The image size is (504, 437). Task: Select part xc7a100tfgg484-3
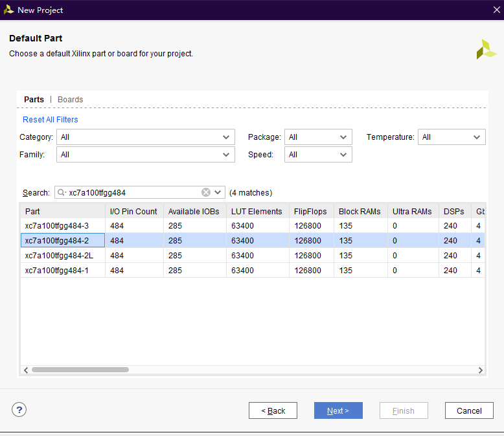63,226
